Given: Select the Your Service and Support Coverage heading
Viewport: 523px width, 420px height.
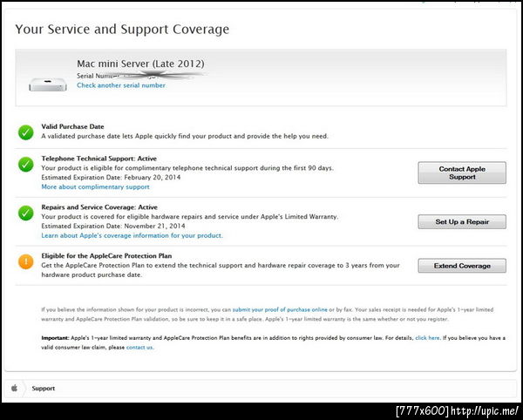Looking at the screenshot, I should click(x=122, y=30).
